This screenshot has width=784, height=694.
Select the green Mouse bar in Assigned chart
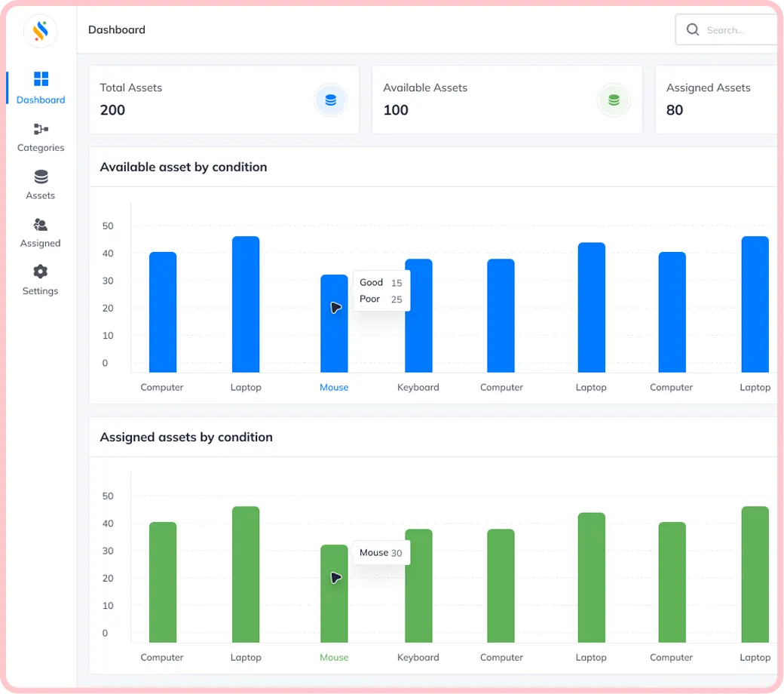tap(334, 594)
